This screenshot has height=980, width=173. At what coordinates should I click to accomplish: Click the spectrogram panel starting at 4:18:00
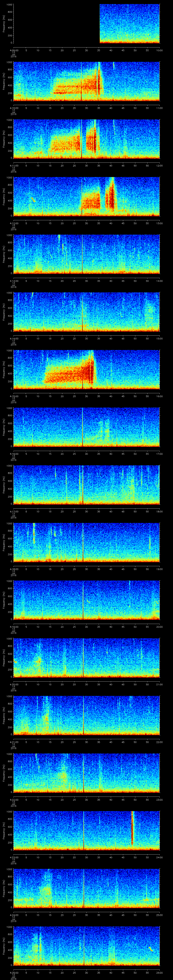click(x=87, y=543)
